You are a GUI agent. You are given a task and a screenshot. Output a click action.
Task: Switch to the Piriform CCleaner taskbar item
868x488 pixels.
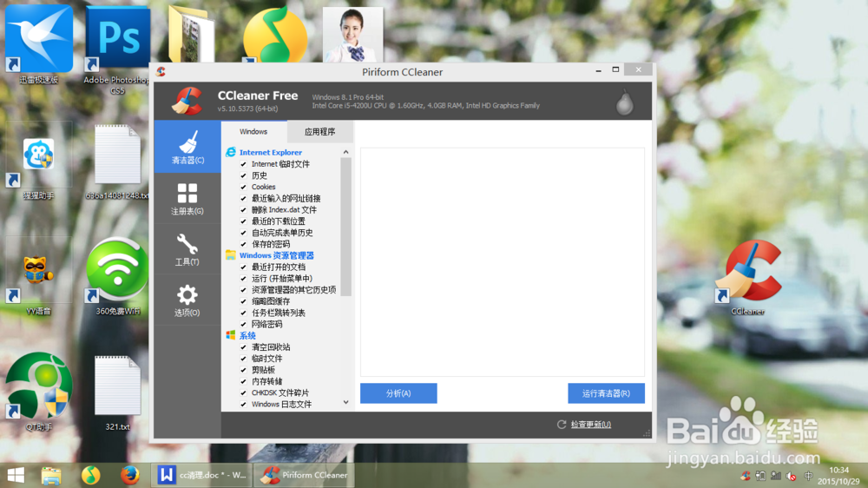point(304,475)
